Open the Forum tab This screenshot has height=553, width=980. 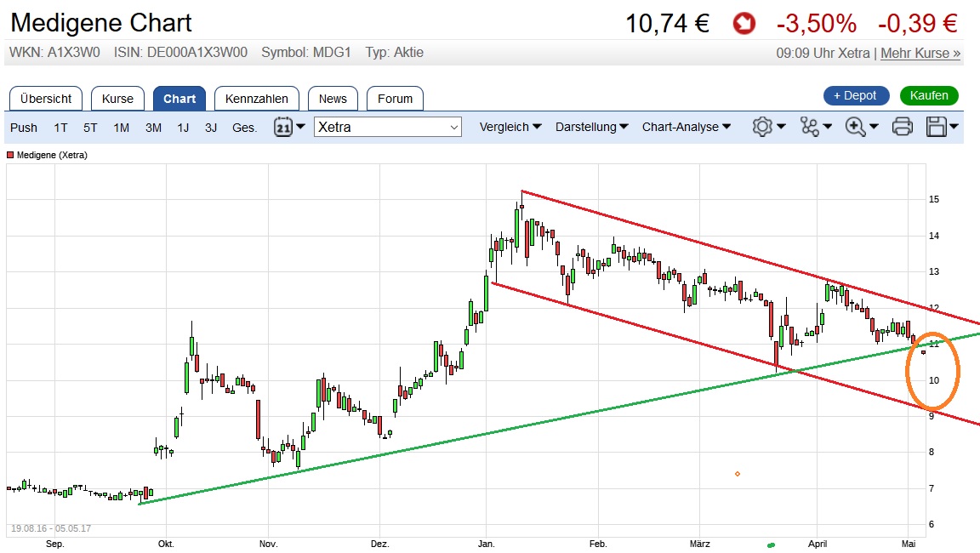[395, 99]
